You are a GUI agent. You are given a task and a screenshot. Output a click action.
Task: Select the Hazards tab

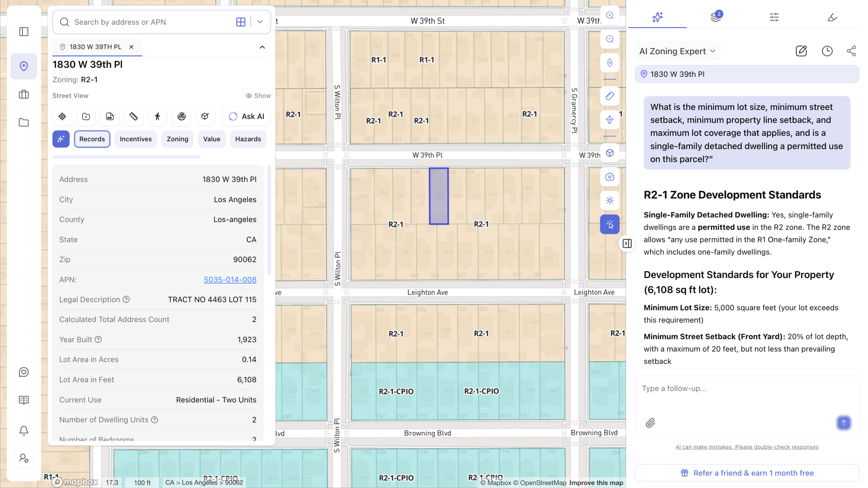[248, 139]
